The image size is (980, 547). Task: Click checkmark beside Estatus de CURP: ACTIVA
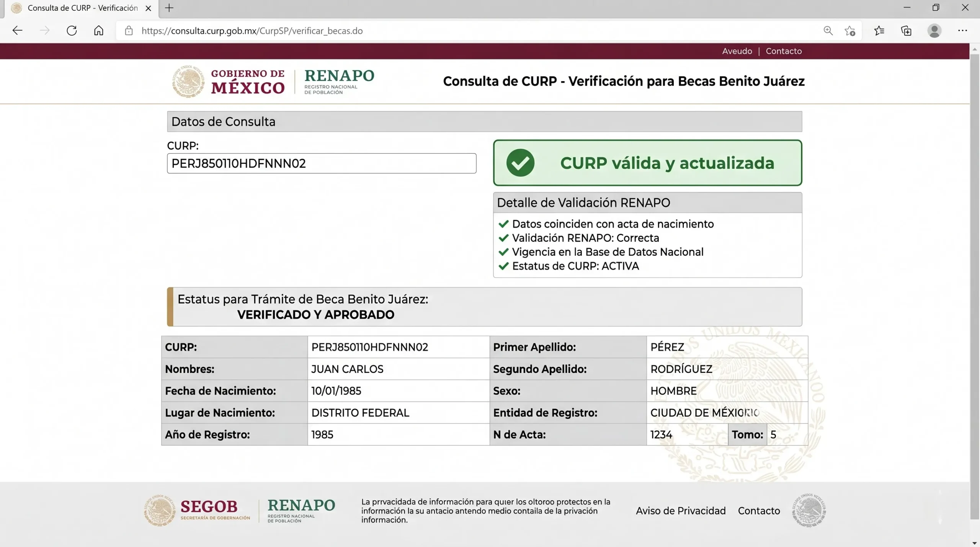coord(503,266)
